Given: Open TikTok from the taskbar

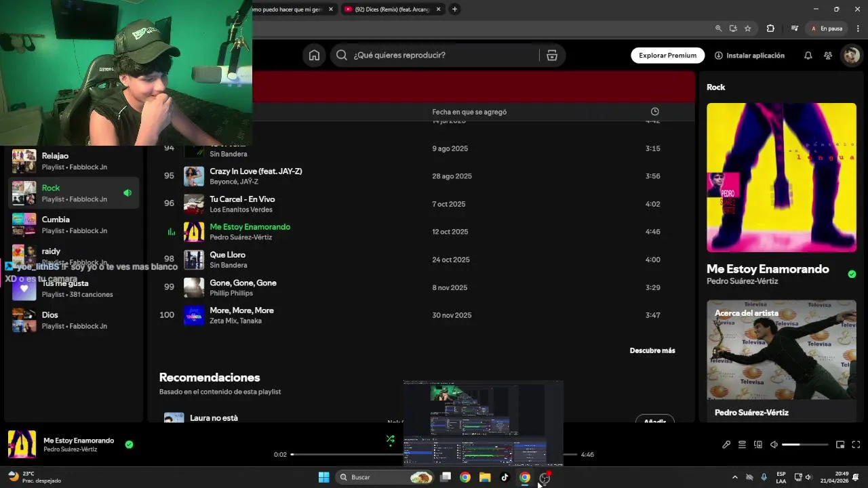Looking at the screenshot, I should point(505,477).
